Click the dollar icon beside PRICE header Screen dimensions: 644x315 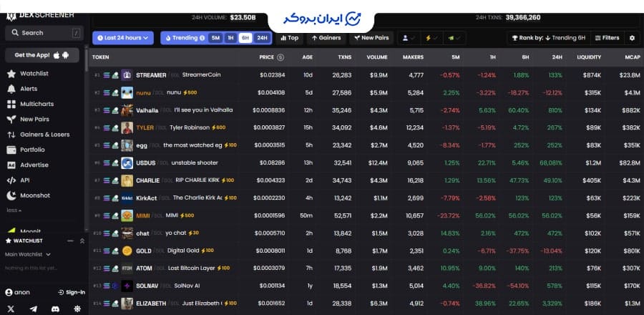tap(280, 57)
